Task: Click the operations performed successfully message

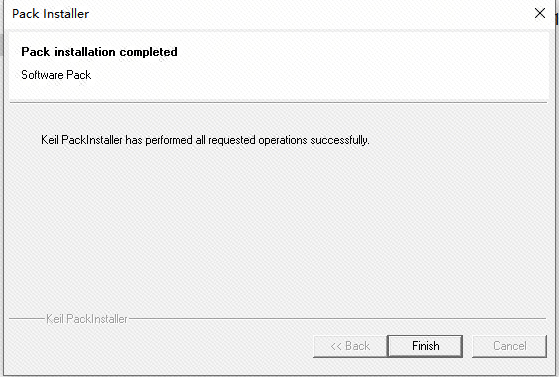Action: (x=205, y=140)
